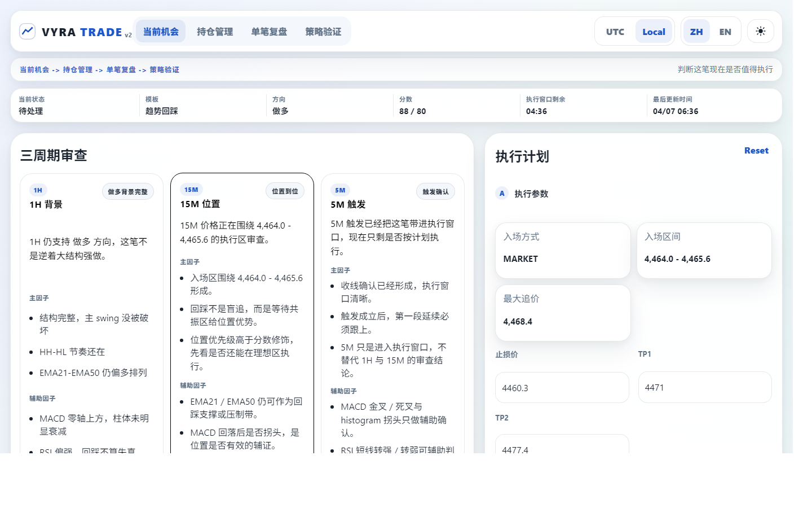Click the circular 'A' execution parameters badge
This screenshot has height=508, width=812.
502,193
